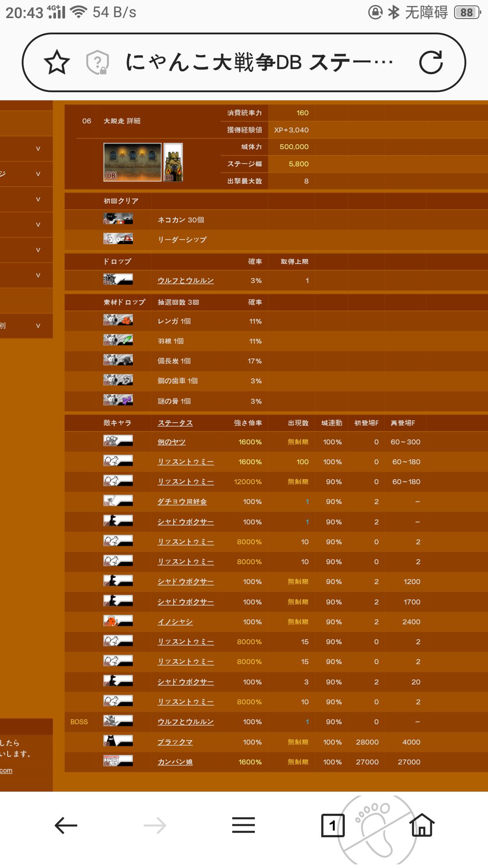Image resolution: width=488 pixels, height=868 pixels.
Task: Select the 500,000 castle health value
Action: (294, 147)
